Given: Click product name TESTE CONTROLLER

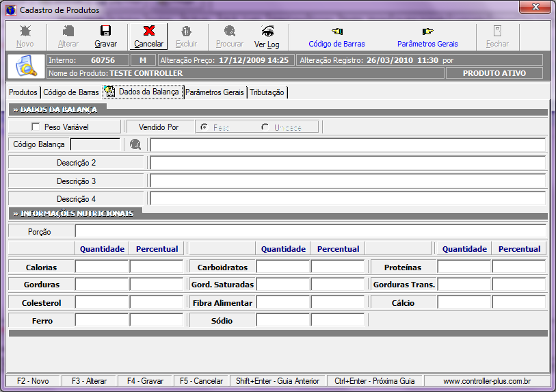Looking at the screenshot, I should pyautogui.click(x=146, y=73).
